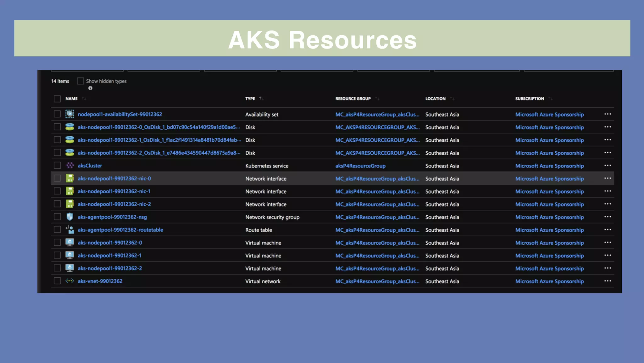
Task: Tick the checkbox for aks-nodepool1-99012362-nic-0
Action: (57, 178)
